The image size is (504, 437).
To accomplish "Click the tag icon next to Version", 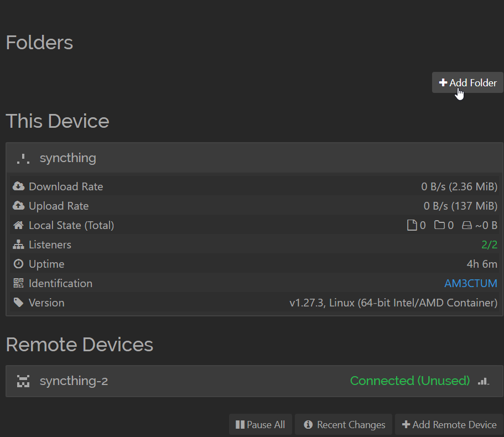I will pyautogui.click(x=18, y=303).
